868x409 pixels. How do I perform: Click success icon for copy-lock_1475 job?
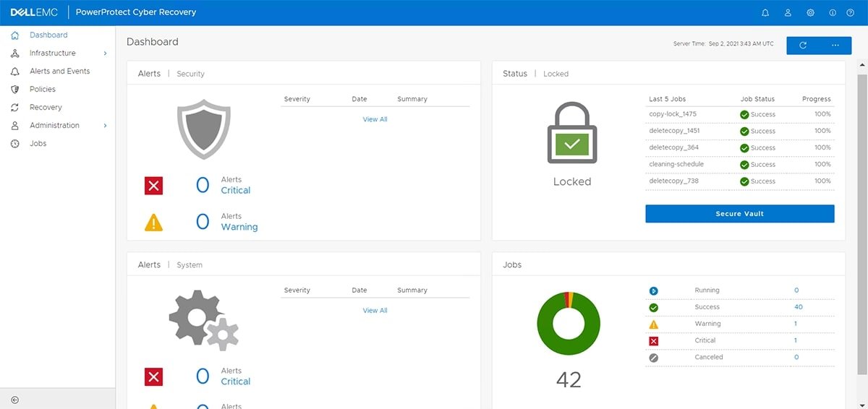click(x=744, y=114)
